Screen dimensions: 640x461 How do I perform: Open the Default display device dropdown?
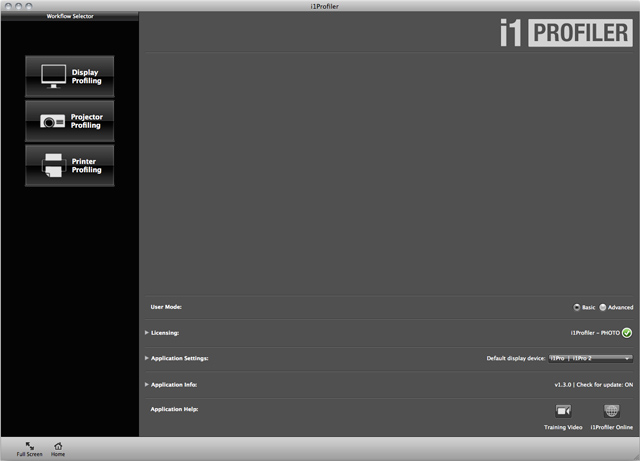point(590,359)
